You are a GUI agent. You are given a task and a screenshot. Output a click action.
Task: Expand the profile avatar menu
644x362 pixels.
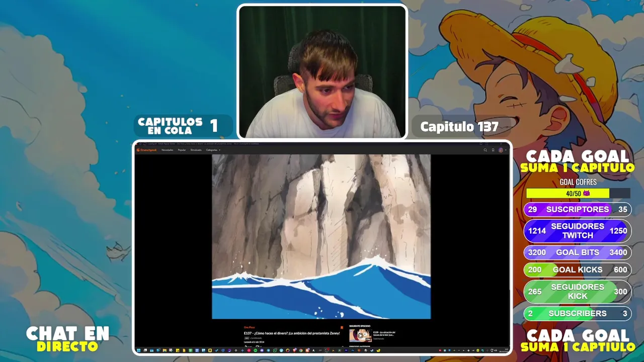(502, 150)
